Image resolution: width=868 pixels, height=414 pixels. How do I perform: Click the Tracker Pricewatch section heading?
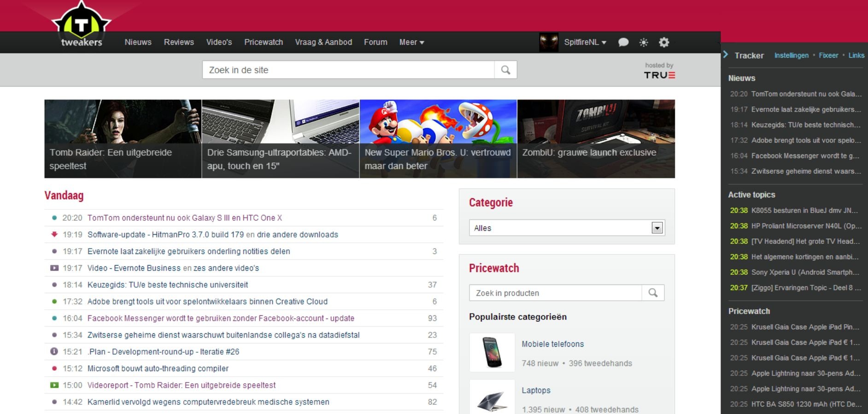click(x=749, y=311)
